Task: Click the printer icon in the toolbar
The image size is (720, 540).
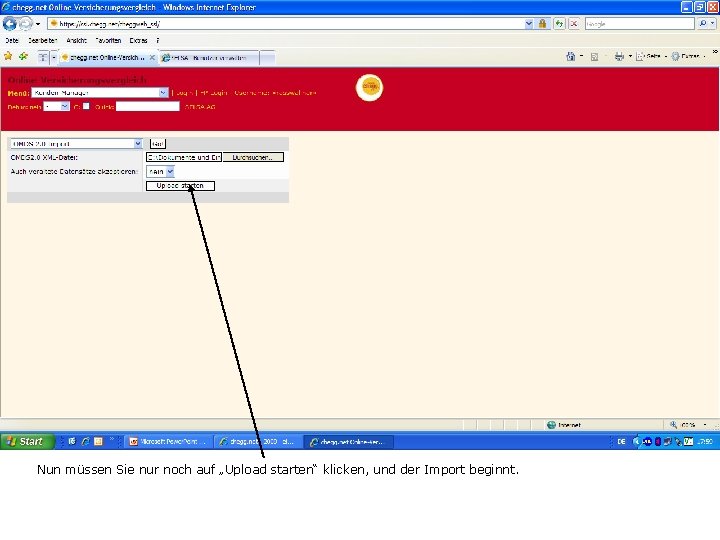Action: (619, 56)
